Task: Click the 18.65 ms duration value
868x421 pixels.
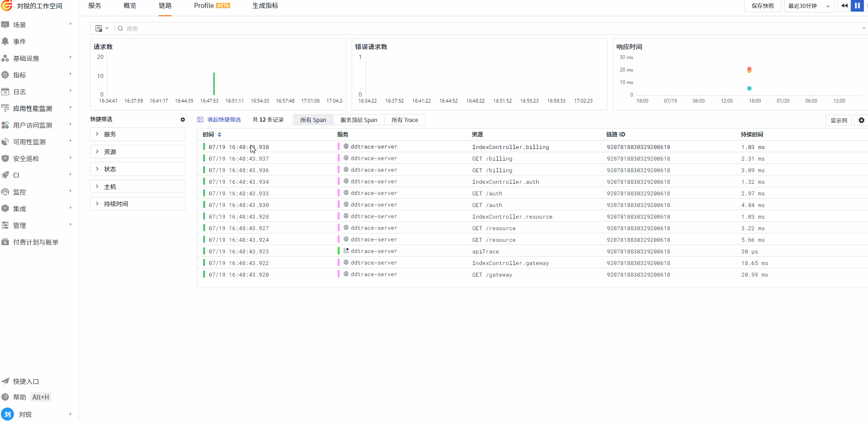Action: [754, 263]
